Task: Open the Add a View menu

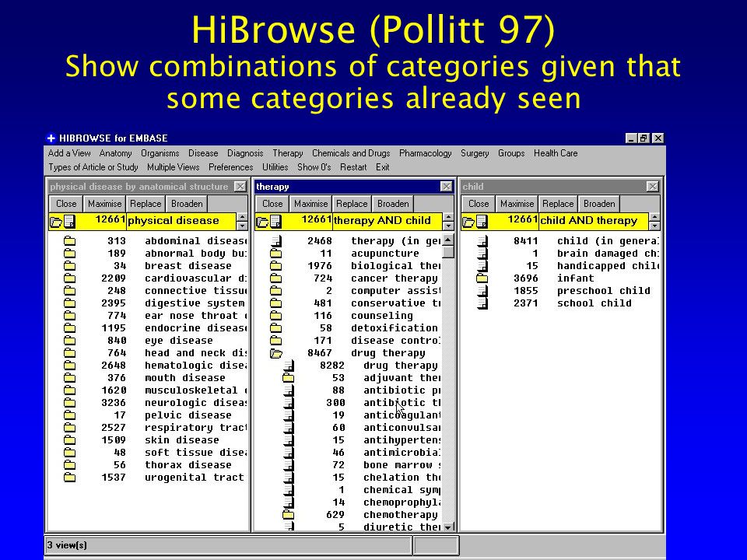Action: pyautogui.click(x=69, y=153)
